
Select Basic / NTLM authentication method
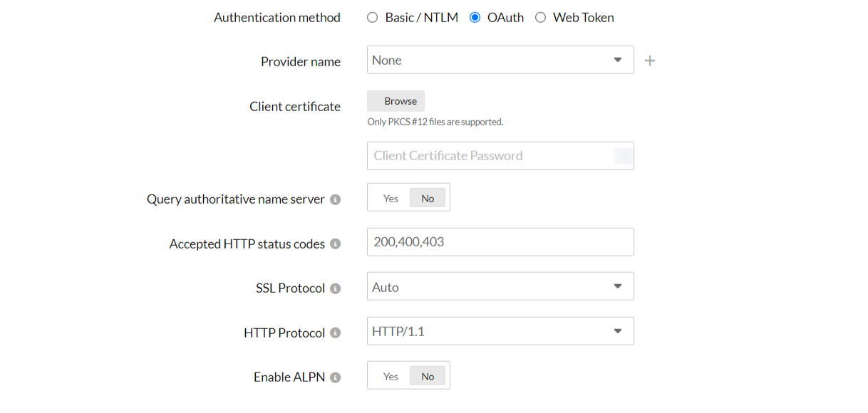(x=373, y=18)
